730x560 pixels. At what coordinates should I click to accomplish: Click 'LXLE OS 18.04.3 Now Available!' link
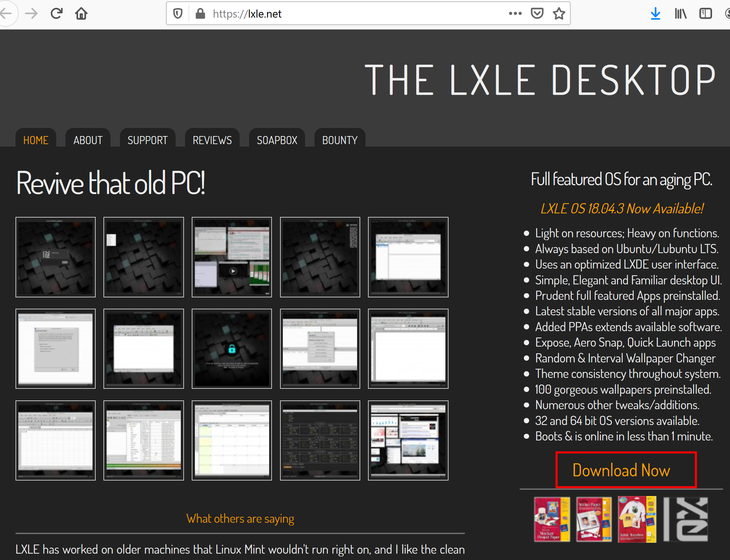point(622,208)
